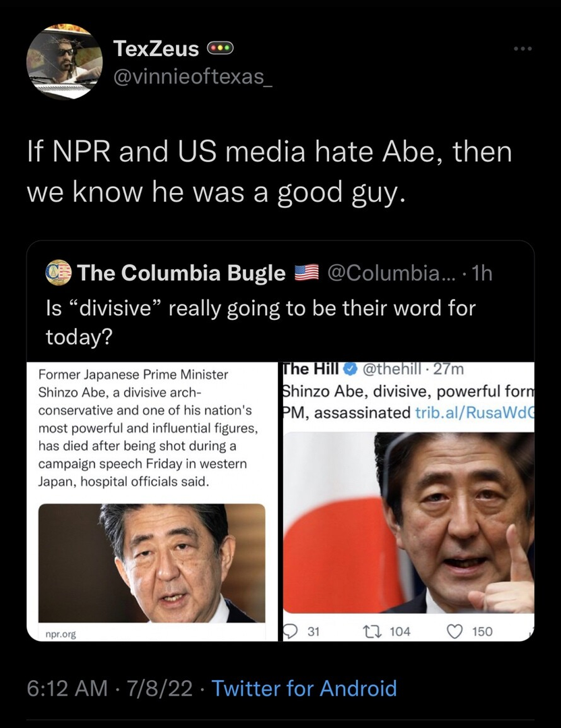561x728 pixels.
Task: Click The Hill verified checkmark badge
Action: tap(350, 369)
